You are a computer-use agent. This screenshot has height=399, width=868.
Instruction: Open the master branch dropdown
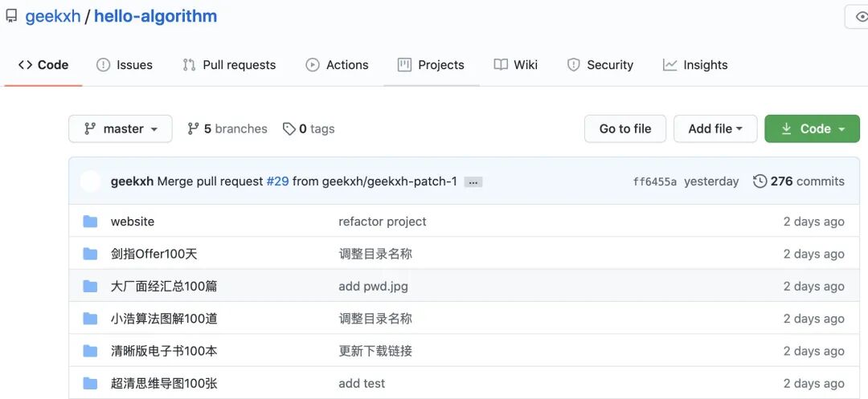(120, 128)
